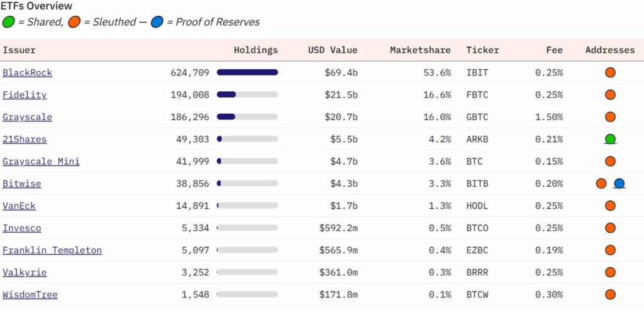Click the orange Sleuthed legend dot
Viewport: 644px width, 313px height.
[x=74, y=22]
